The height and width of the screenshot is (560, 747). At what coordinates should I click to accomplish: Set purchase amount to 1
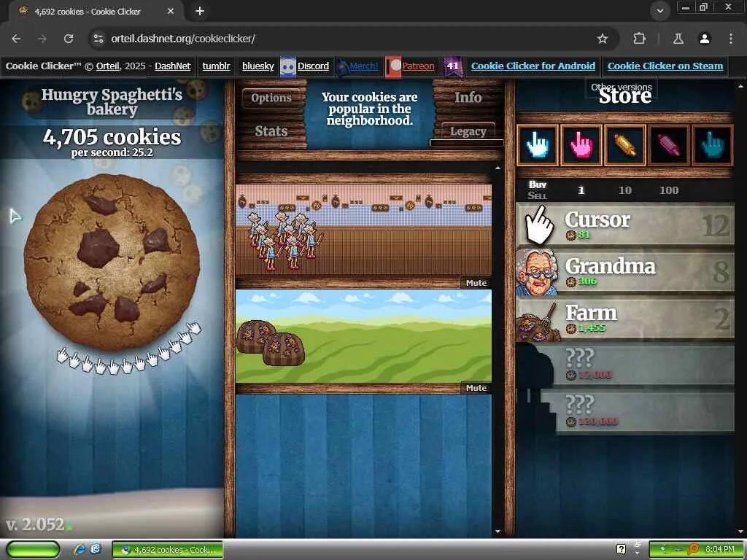[581, 190]
